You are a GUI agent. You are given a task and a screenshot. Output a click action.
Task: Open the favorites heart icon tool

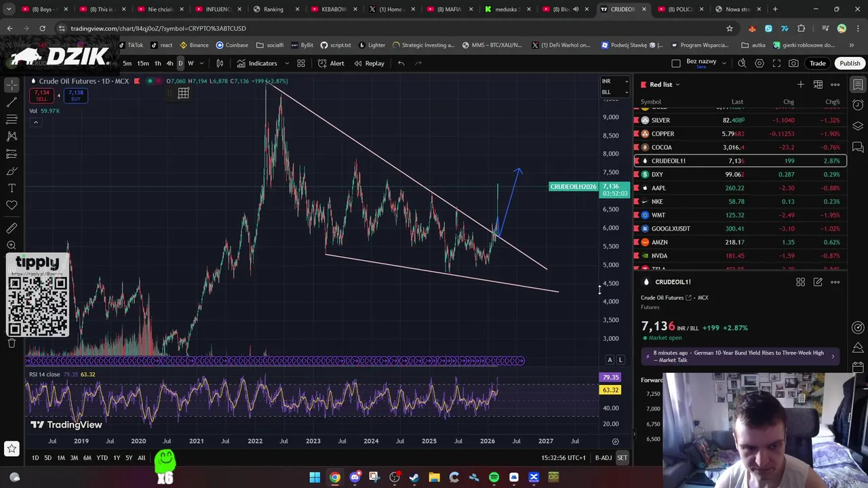click(12, 205)
